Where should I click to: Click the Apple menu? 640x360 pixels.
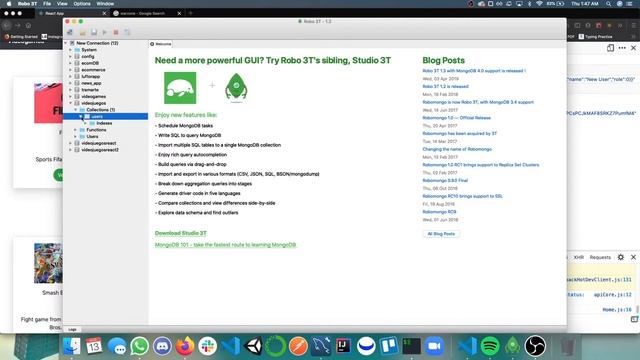[9, 4]
